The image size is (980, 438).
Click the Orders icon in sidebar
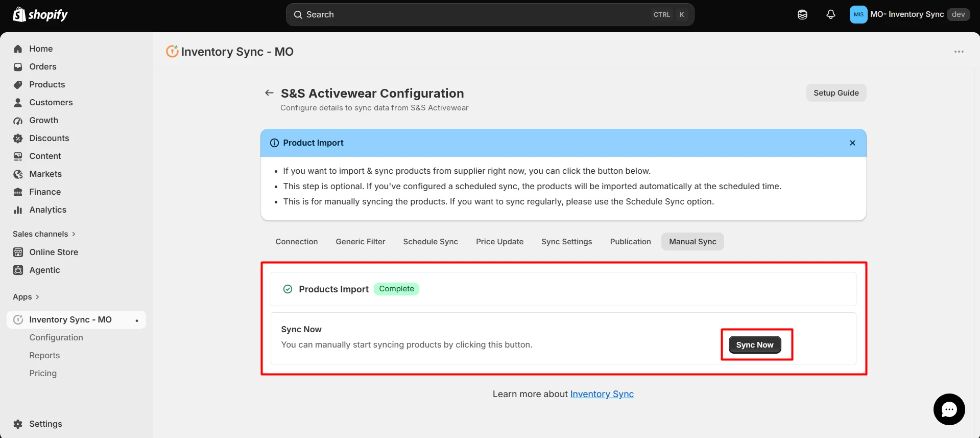point(18,66)
